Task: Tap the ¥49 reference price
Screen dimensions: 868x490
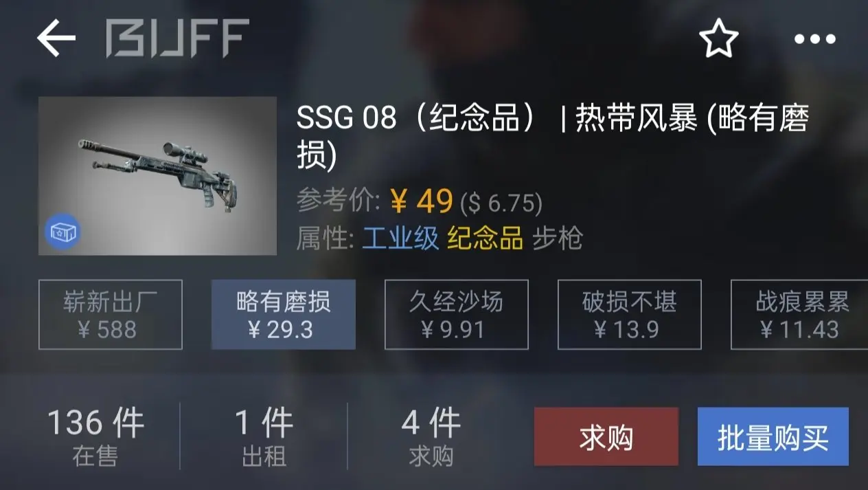Action: 422,202
